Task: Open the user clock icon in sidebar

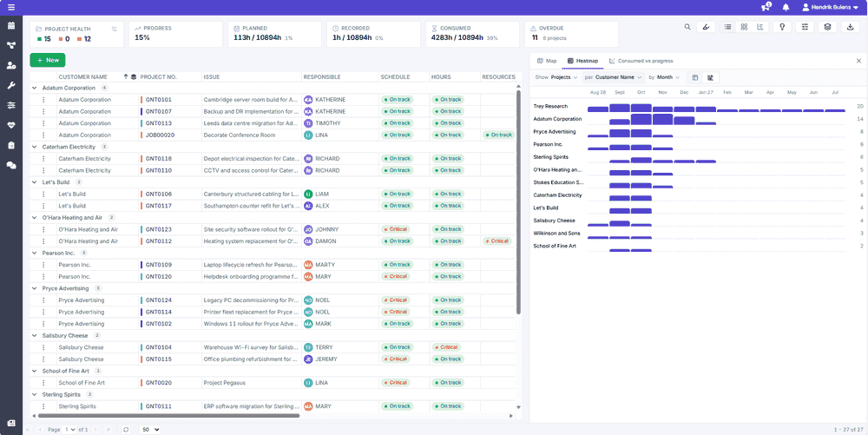Action: (x=11, y=66)
